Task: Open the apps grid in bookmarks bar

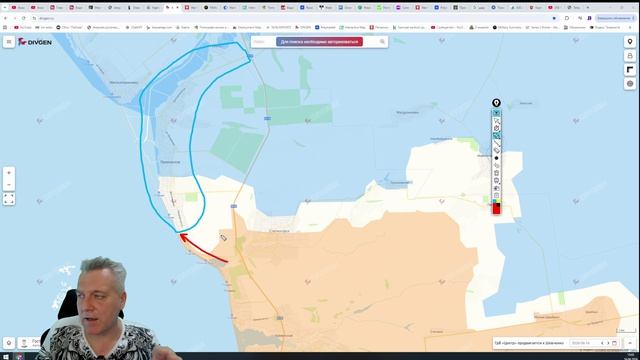Action: coord(5,27)
